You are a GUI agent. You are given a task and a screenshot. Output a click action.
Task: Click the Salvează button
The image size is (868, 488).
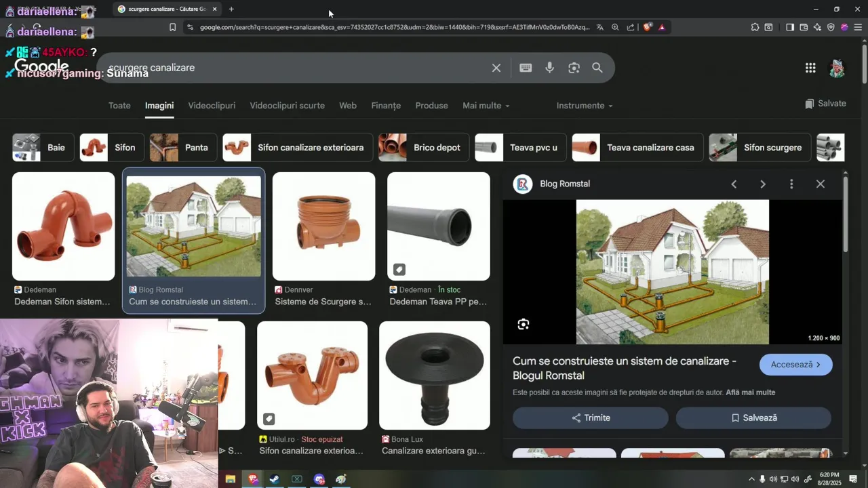pyautogui.click(x=753, y=418)
